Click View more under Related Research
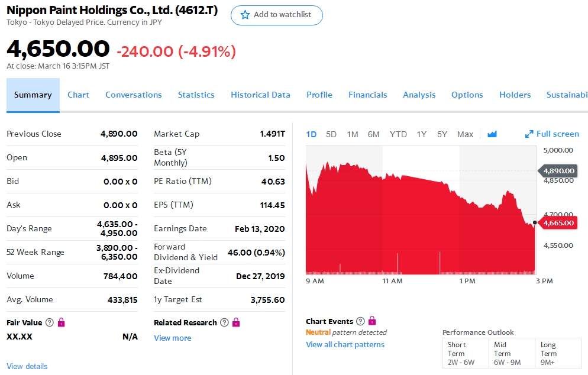The width and height of the screenshot is (588, 375). coord(172,338)
